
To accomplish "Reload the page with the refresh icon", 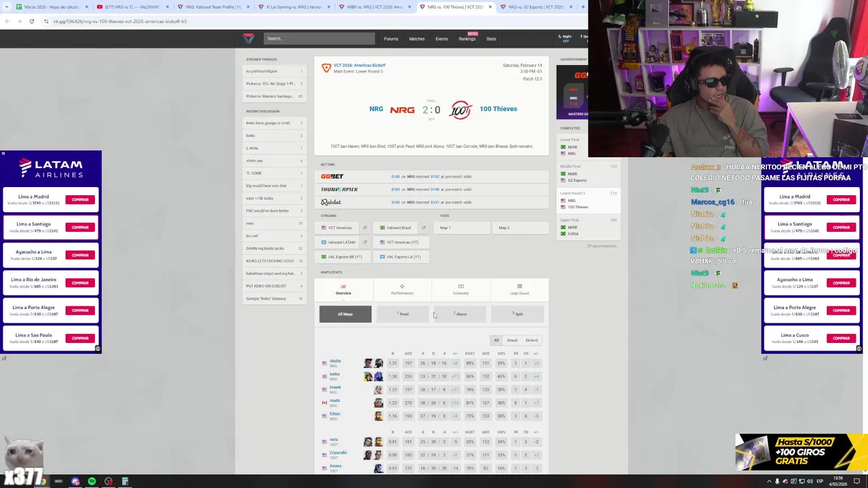I will [x=31, y=21].
